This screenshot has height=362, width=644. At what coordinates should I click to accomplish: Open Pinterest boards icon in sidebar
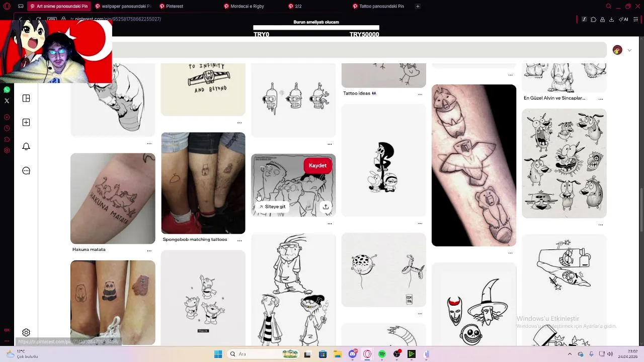[x=26, y=99]
